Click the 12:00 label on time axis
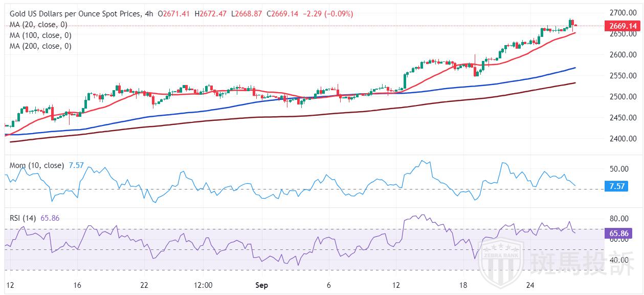The image size is (644, 295). (203, 285)
